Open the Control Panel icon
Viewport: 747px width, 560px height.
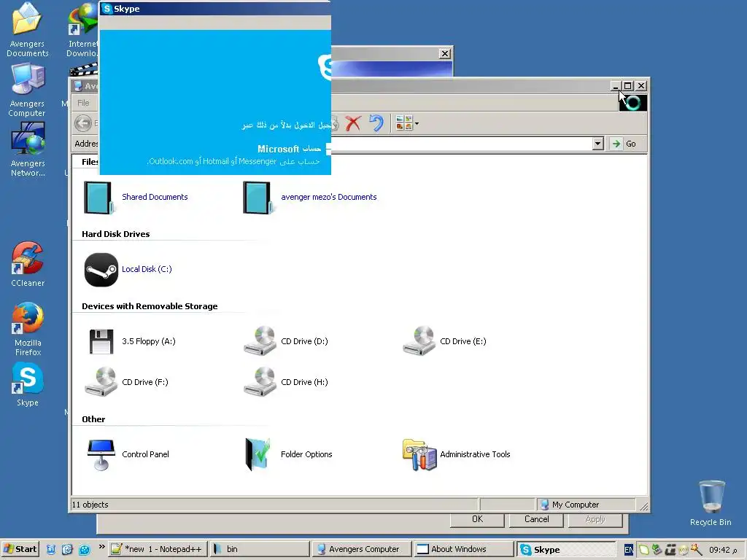pyautogui.click(x=101, y=455)
